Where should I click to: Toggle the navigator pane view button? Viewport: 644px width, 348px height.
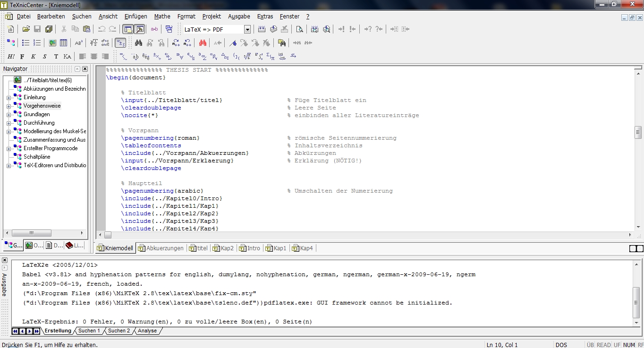pyautogui.click(x=127, y=29)
